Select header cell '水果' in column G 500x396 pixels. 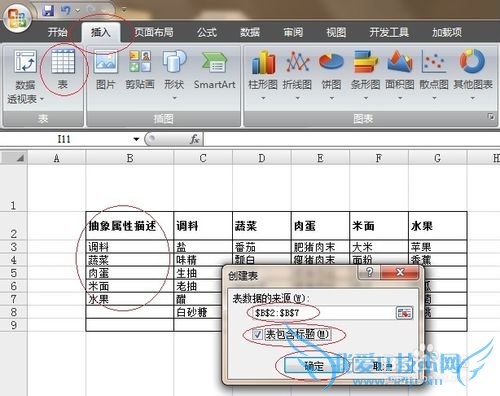pos(438,226)
